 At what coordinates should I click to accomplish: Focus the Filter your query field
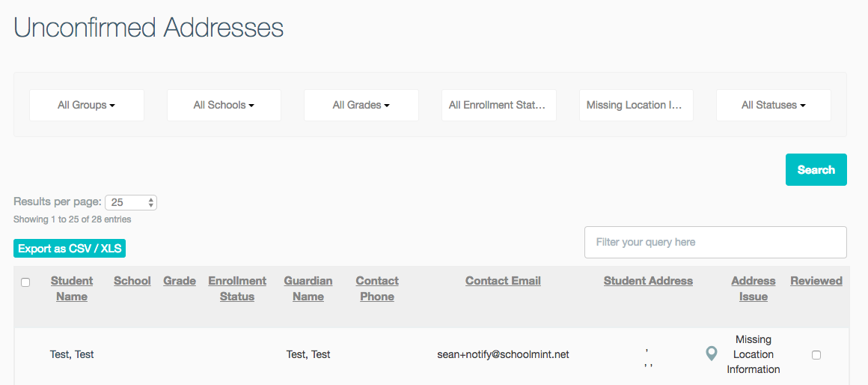715,242
